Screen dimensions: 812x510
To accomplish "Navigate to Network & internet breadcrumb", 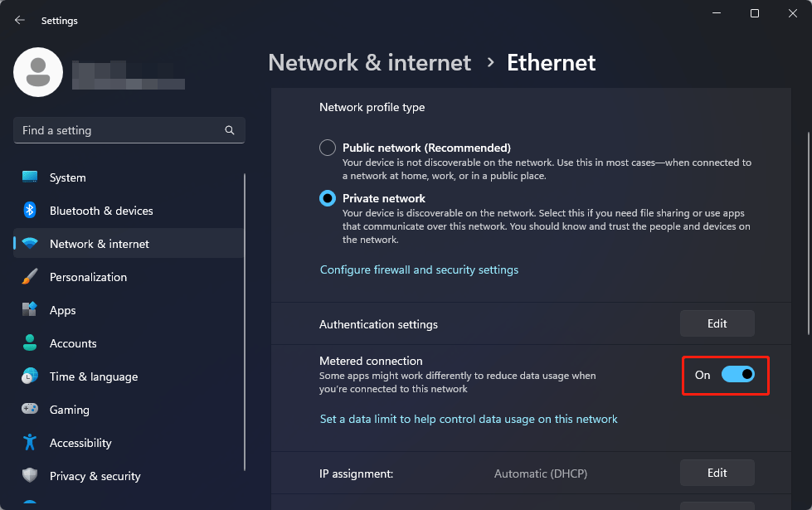I will [x=369, y=63].
